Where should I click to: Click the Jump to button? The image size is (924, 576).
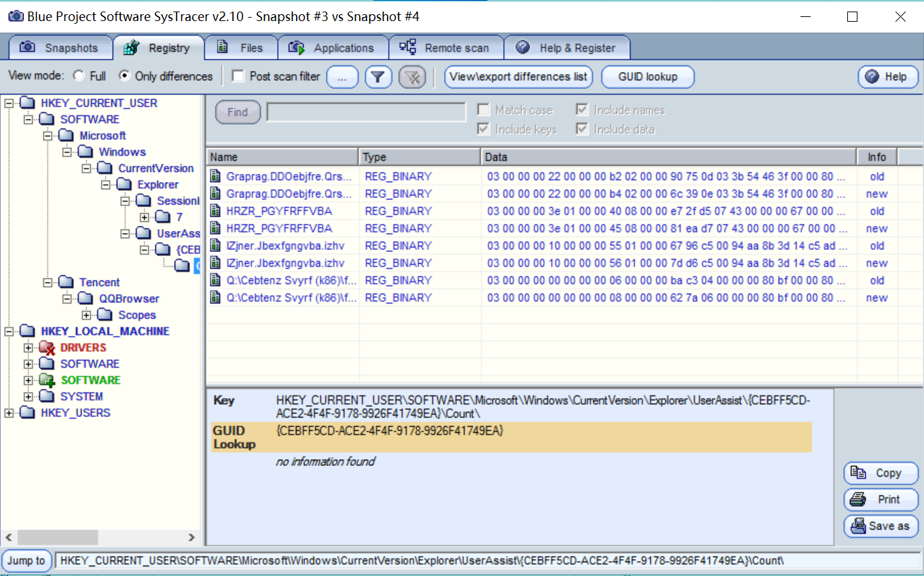click(26, 560)
